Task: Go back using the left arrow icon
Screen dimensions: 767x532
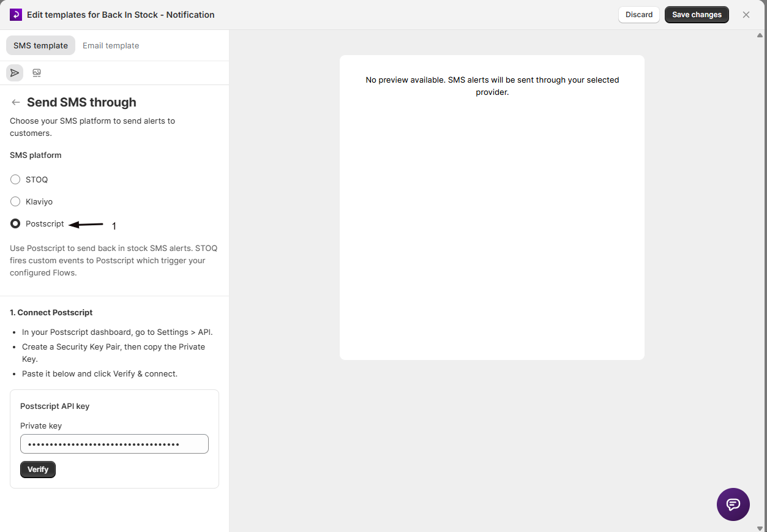Action: click(x=16, y=102)
